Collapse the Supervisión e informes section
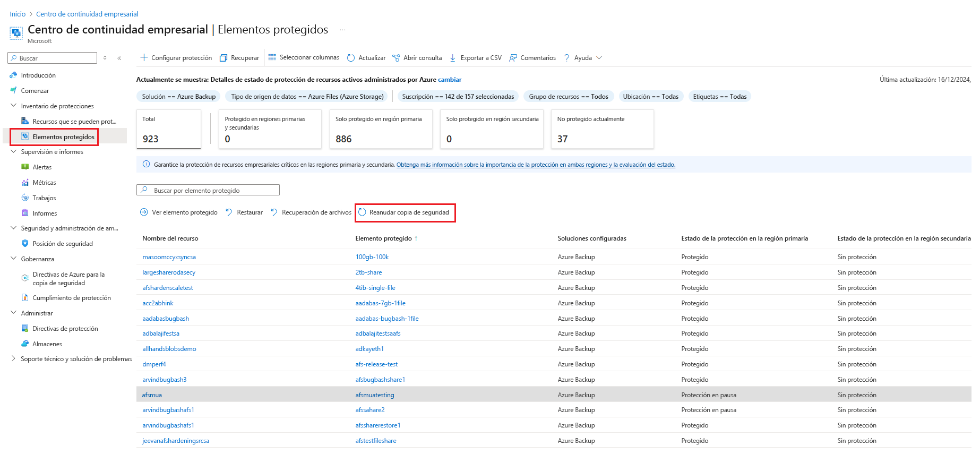This screenshot has width=980, height=462. coord(13,151)
